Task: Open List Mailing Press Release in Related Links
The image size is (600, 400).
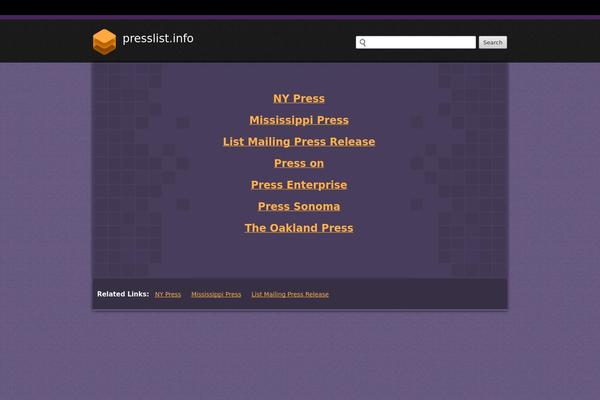Action: [290, 294]
